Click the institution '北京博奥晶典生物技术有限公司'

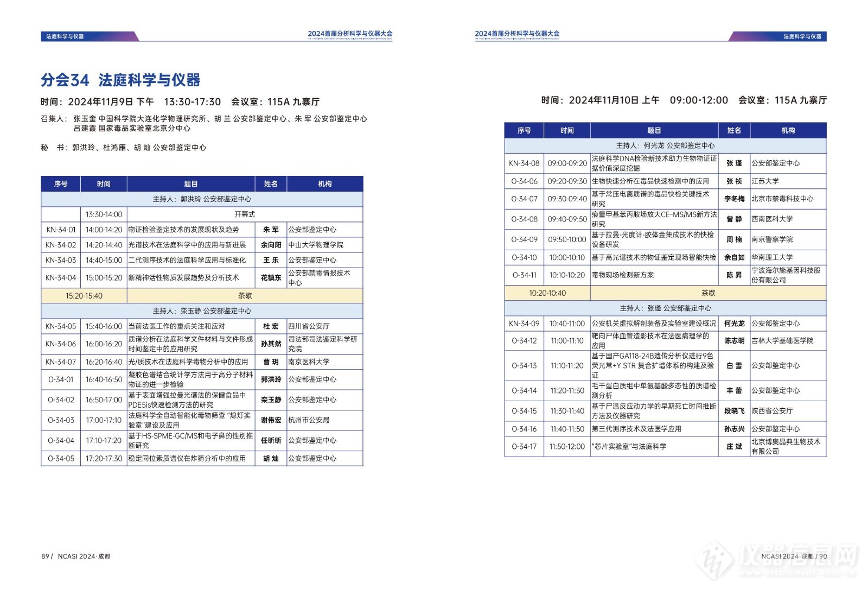pyautogui.click(x=786, y=446)
